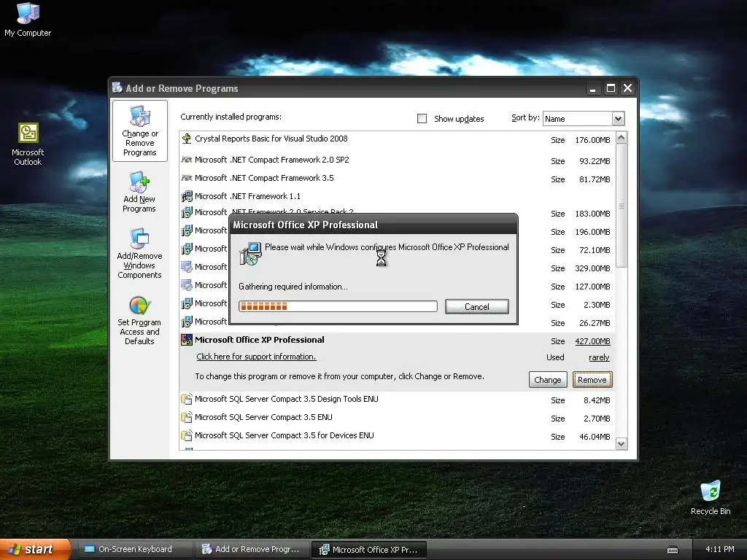Viewport: 747px width, 560px height.
Task: Enable the Show updates checkbox
Action: (x=422, y=119)
